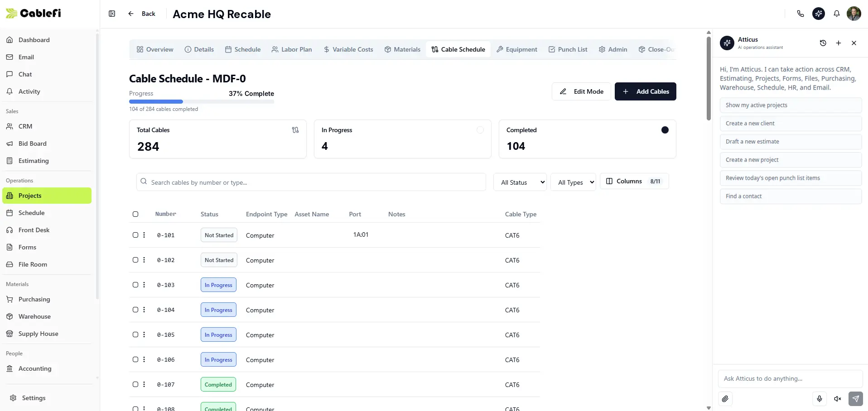Screen dimensions: 868x411
Task: Change status of cable 0-102 Not Started
Action: 219,260
